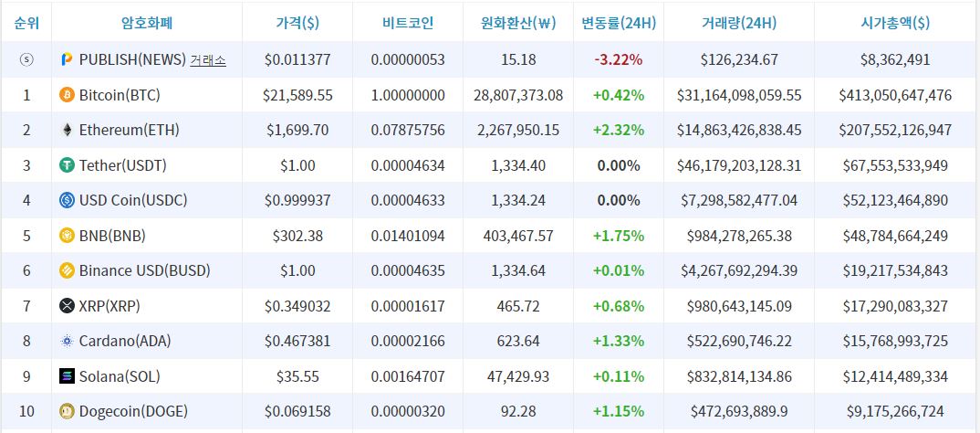
Task: Open the USD Coin(USDC) coin name
Action: pos(133,200)
